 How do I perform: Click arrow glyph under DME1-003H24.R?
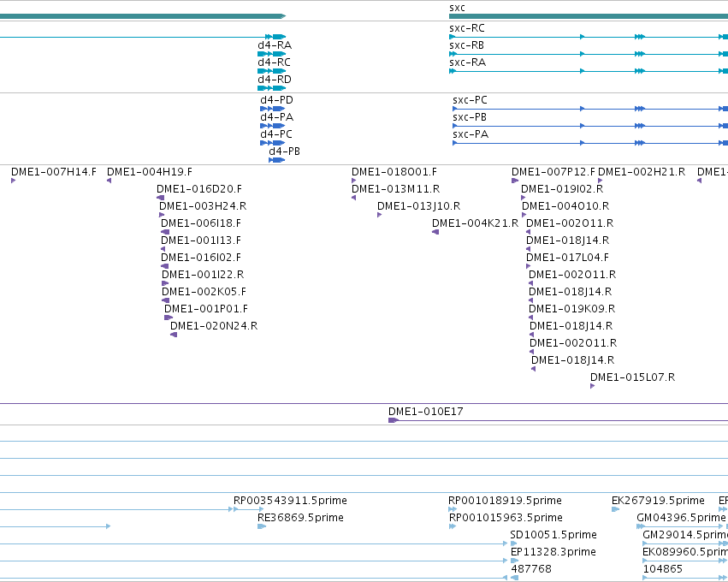tap(162, 215)
